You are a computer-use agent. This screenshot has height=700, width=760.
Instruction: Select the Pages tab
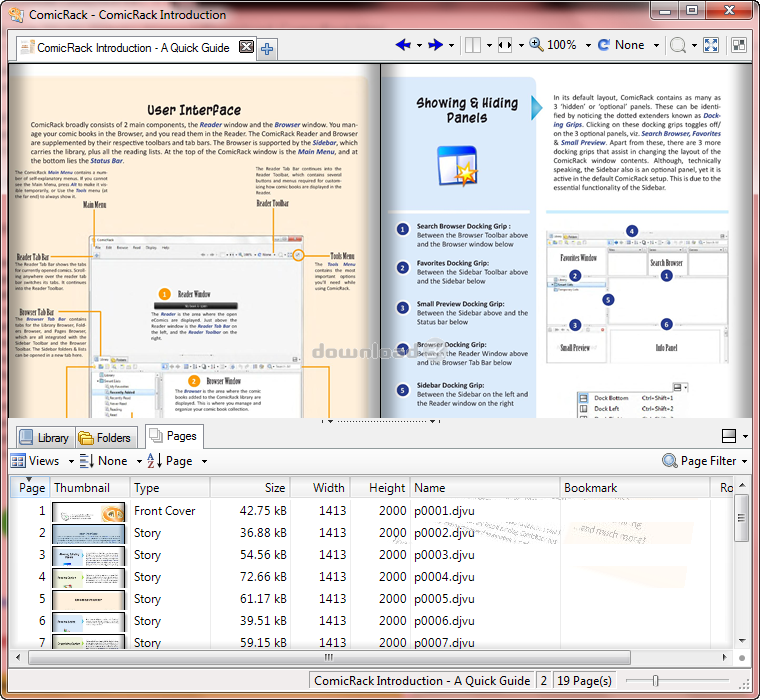pyautogui.click(x=174, y=436)
